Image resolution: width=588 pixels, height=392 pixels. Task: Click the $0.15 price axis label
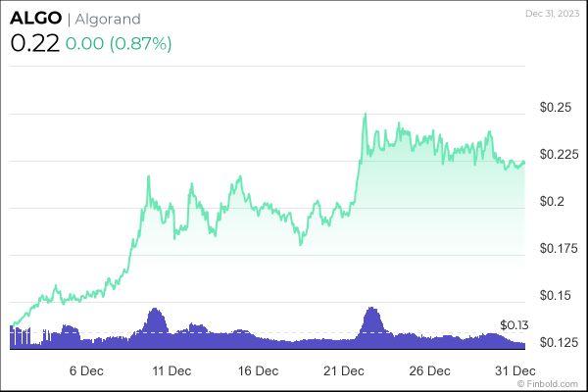(x=556, y=296)
